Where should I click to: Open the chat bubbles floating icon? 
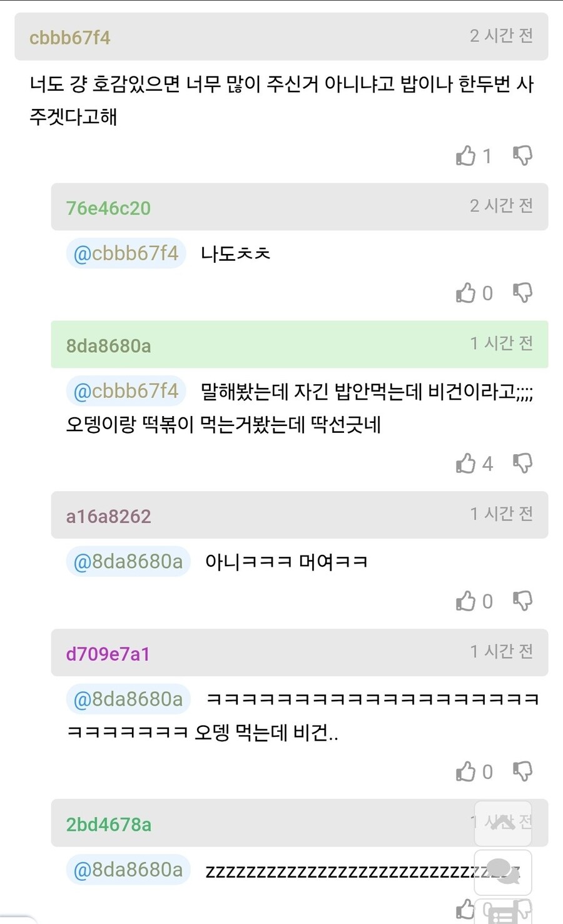[504, 872]
